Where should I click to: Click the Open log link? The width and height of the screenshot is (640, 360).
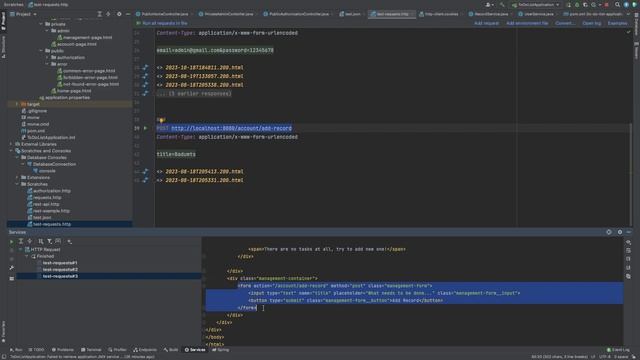point(591,23)
